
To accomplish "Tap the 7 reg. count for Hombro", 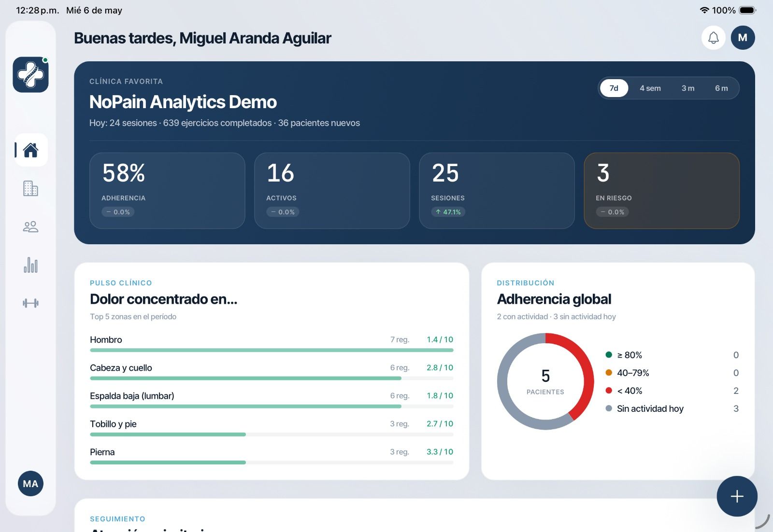I will coord(400,339).
